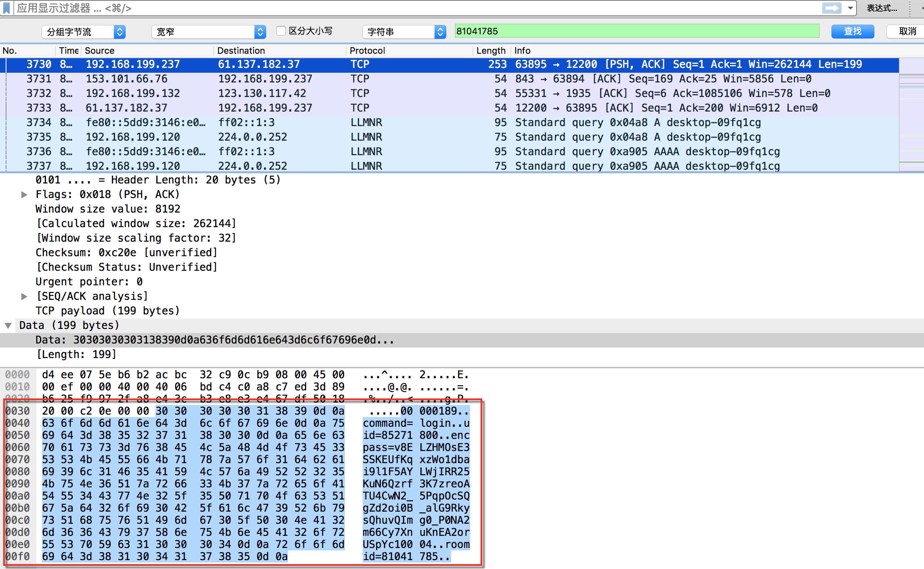Sort by the Destination column header
The height and width of the screenshot is (569, 924).
pos(279,51)
